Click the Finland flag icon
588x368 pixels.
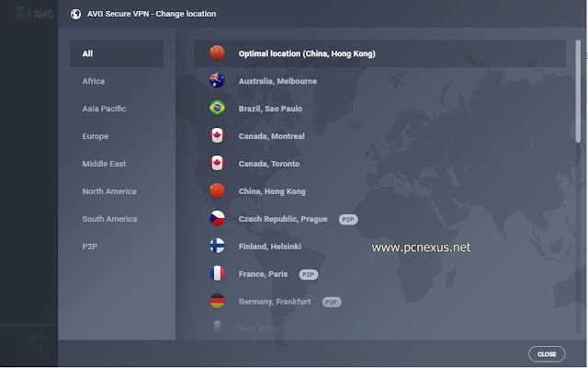click(217, 246)
